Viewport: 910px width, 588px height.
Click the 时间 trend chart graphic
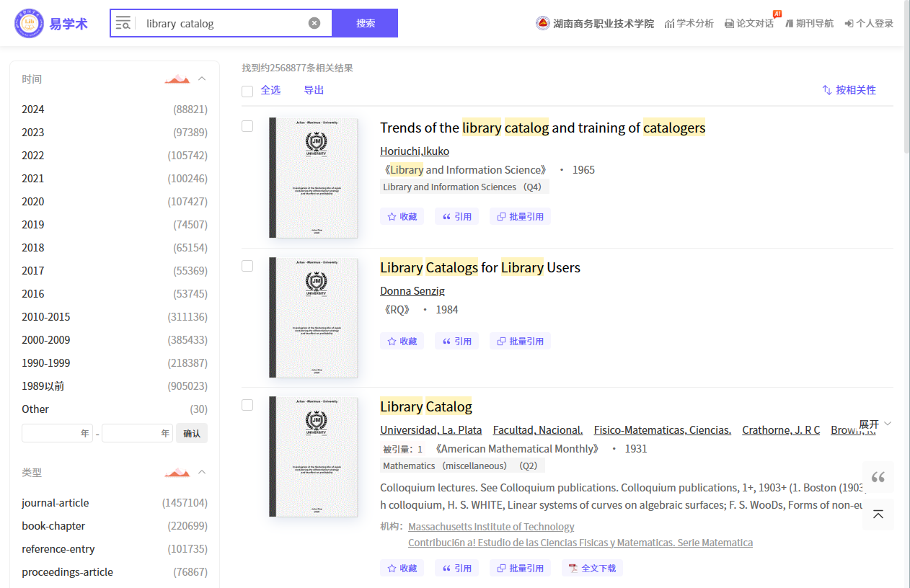pyautogui.click(x=177, y=79)
